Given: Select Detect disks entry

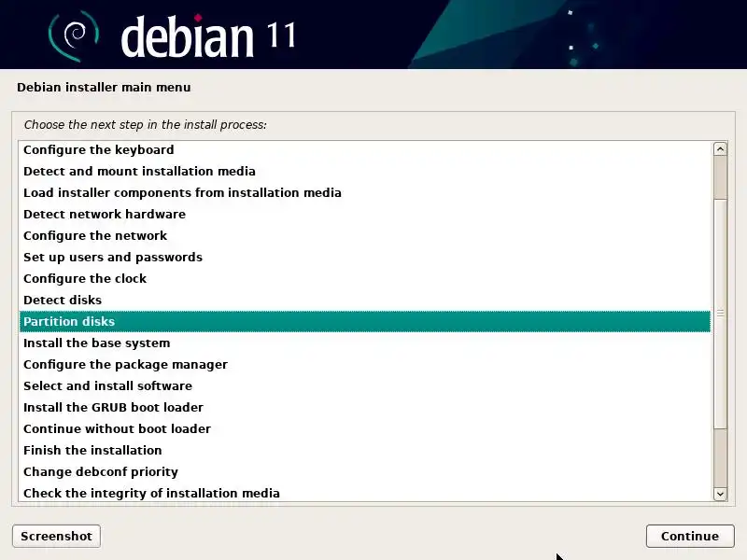Looking at the screenshot, I should (365, 300).
